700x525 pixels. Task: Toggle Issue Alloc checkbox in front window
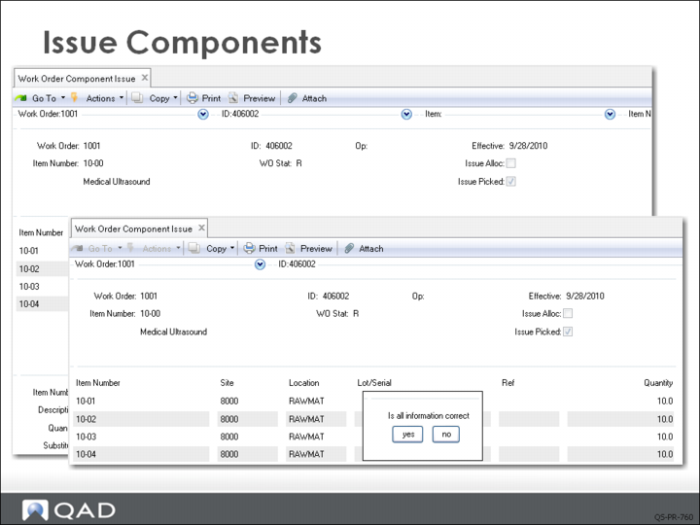(x=568, y=313)
